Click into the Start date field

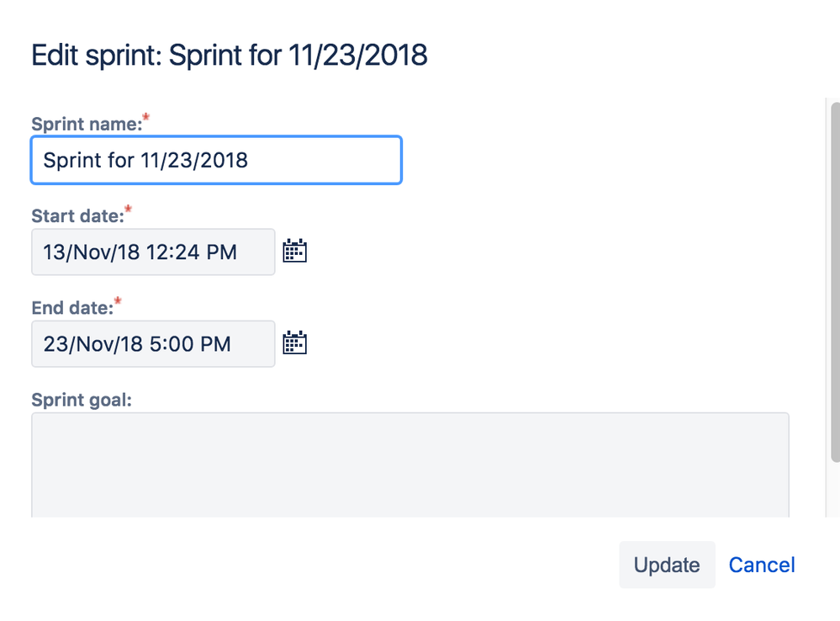153,252
